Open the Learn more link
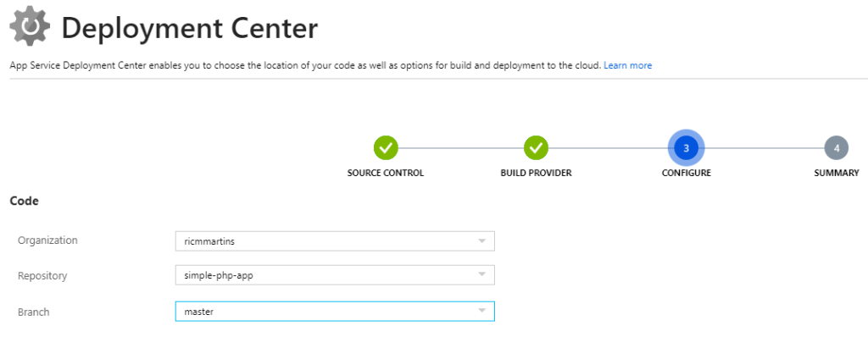Image resolution: width=868 pixels, height=348 pixels. tap(628, 65)
